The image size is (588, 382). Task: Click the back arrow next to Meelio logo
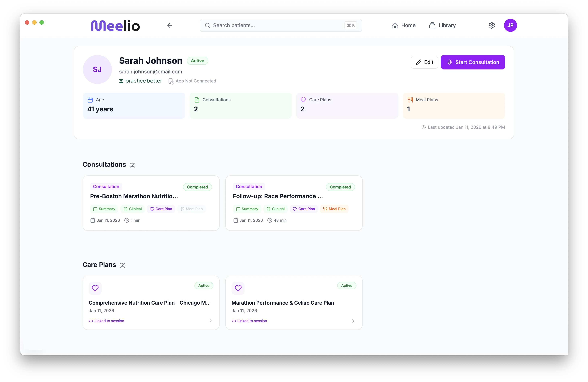point(170,25)
